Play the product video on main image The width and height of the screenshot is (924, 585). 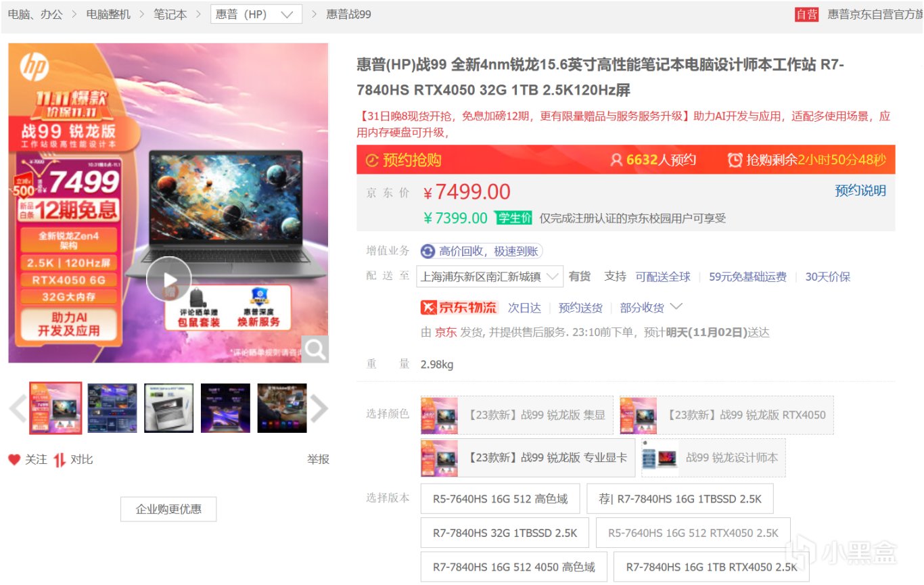(168, 279)
